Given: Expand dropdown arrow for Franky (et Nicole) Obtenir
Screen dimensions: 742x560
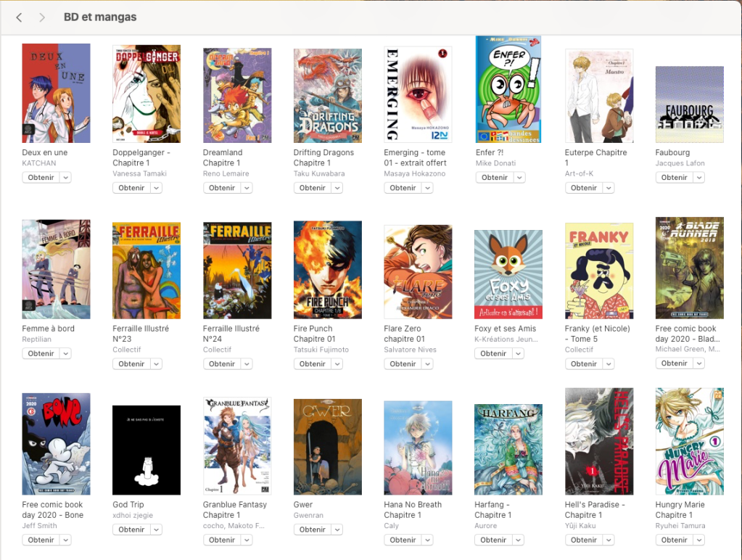Looking at the screenshot, I should (x=609, y=364).
